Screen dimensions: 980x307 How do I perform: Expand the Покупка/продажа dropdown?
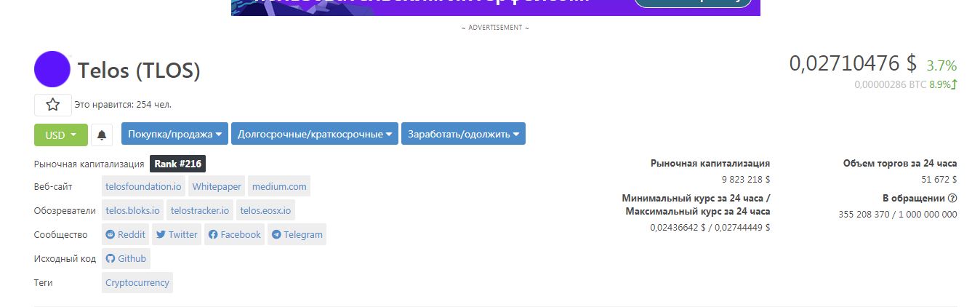click(174, 134)
